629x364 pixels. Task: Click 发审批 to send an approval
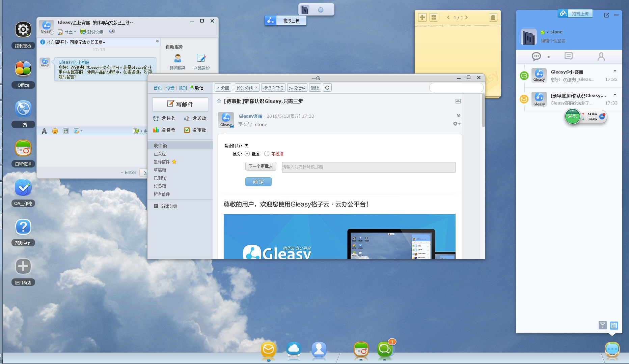click(195, 130)
